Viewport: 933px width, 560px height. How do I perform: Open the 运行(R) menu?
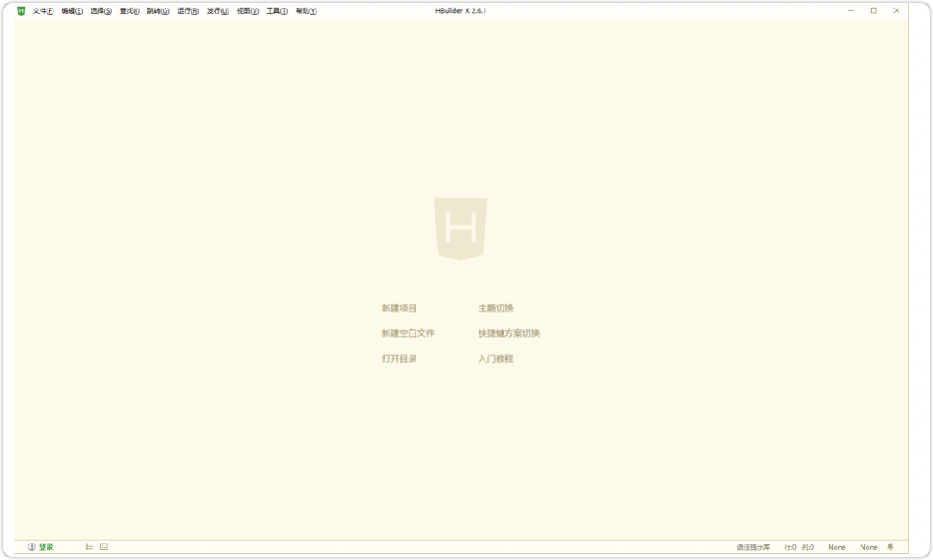point(186,10)
